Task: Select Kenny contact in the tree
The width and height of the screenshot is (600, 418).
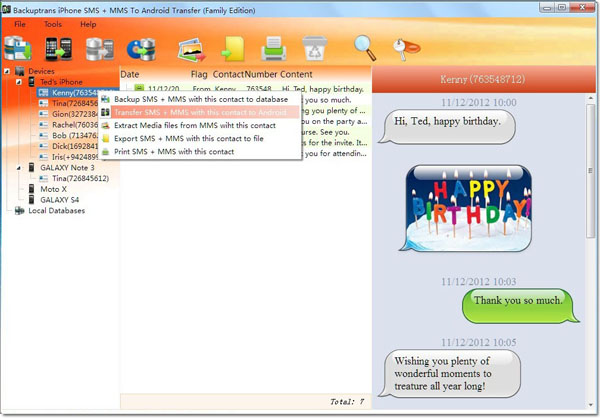Action: point(75,93)
